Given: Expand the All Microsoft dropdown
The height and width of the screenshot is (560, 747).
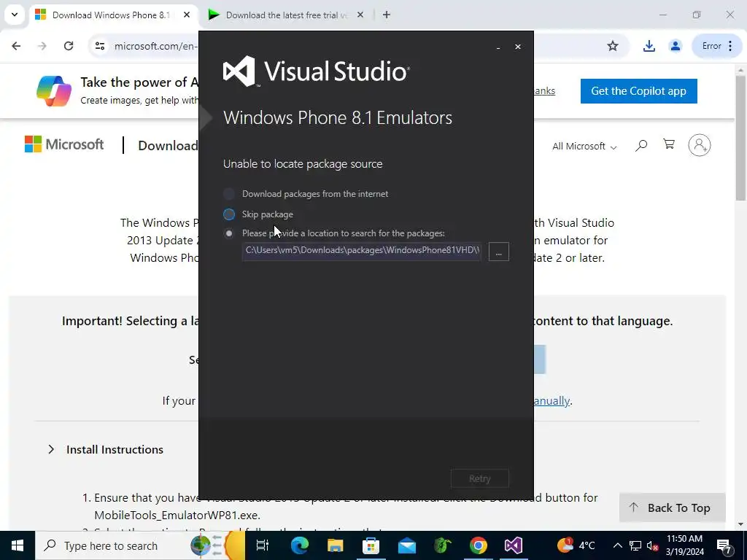Looking at the screenshot, I should coord(584,146).
